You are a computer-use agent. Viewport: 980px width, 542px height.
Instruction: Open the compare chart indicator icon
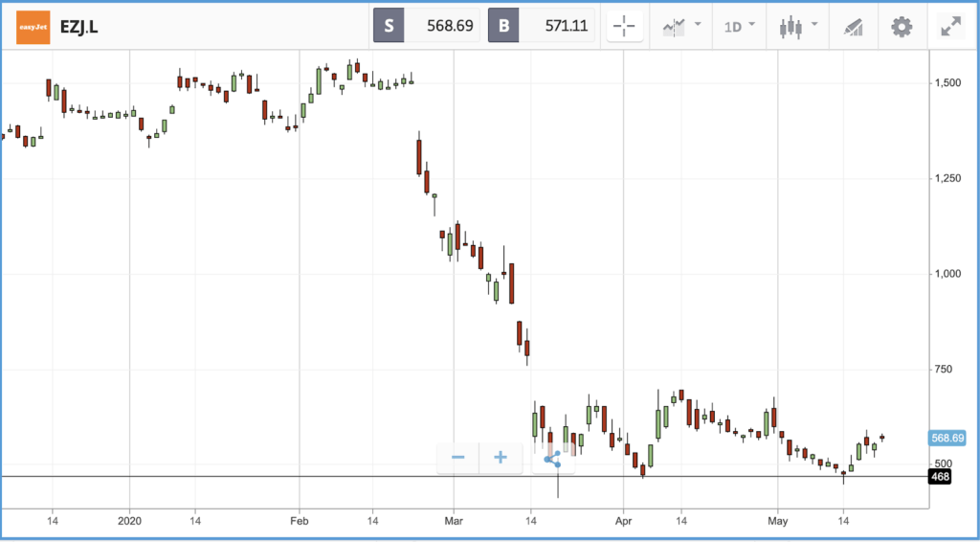point(675,27)
